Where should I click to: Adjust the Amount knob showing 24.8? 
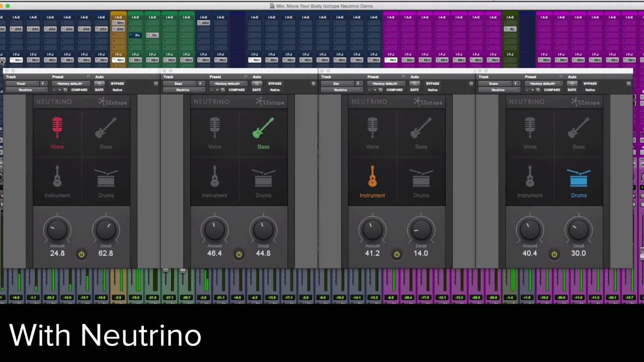tap(57, 230)
